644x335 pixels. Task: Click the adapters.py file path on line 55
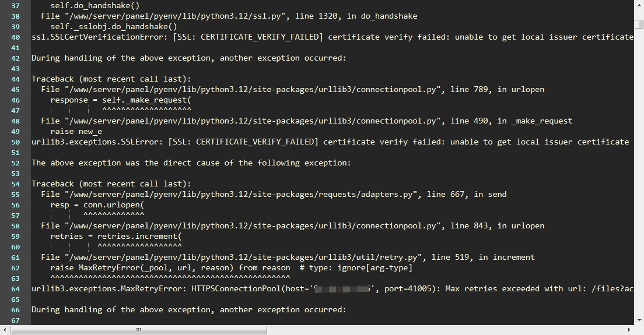pos(242,195)
